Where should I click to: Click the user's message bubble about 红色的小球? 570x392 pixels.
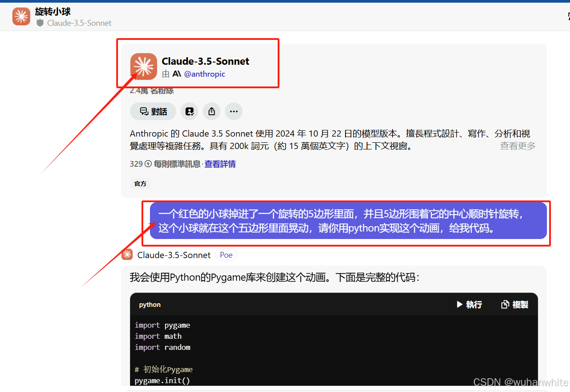click(x=348, y=221)
